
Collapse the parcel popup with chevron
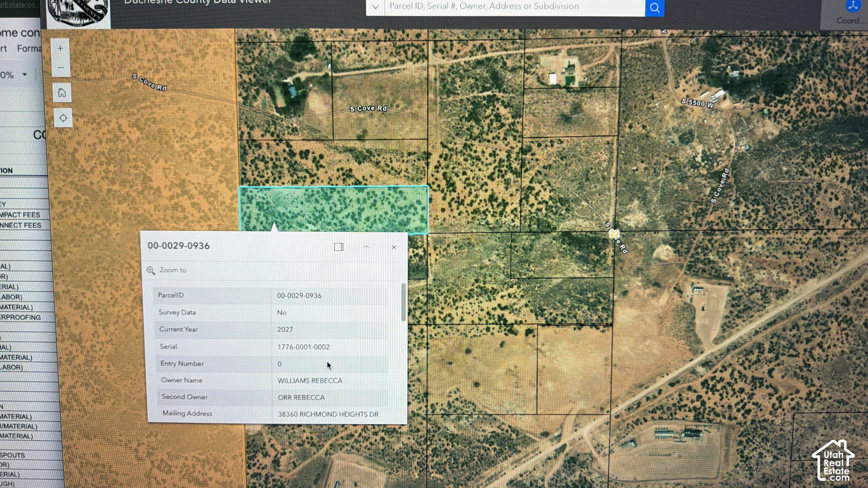(366, 247)
